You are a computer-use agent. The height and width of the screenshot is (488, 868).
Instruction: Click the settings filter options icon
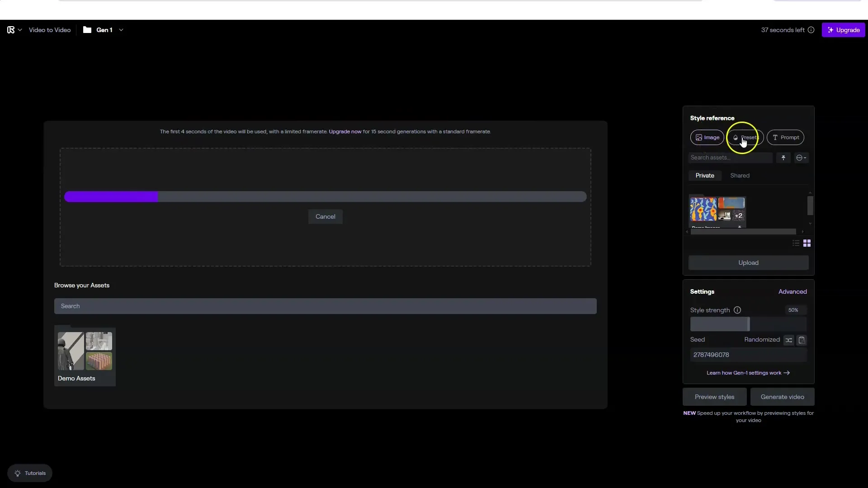point(801,157)
